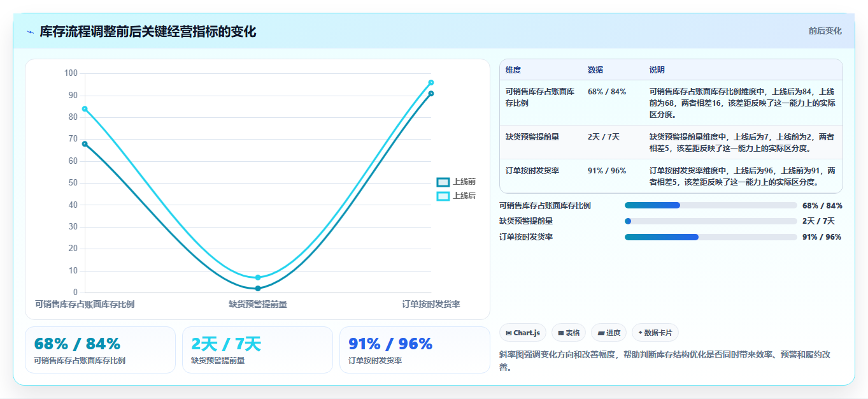Click the lightning icon beside the title
The width and height of the screenshot is (868, 399).
(31, 32)
